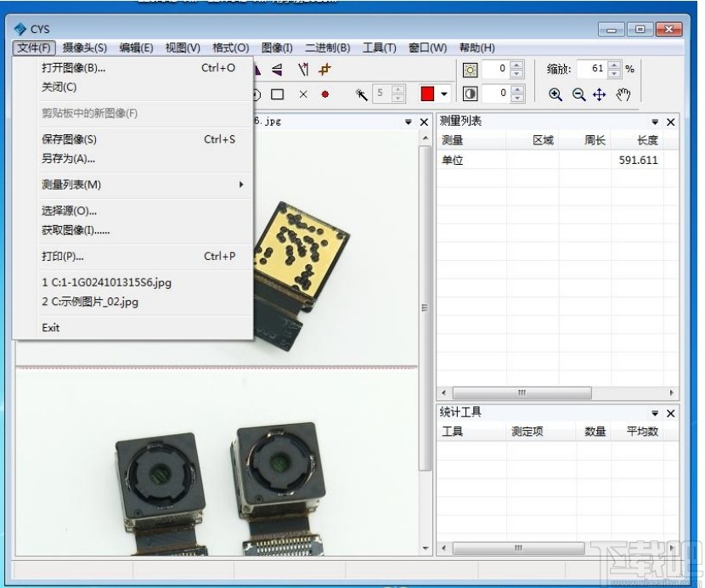705x588 pixels.
Task: Select the zoom-out magnifier tool
Action: tap(579, 93)
